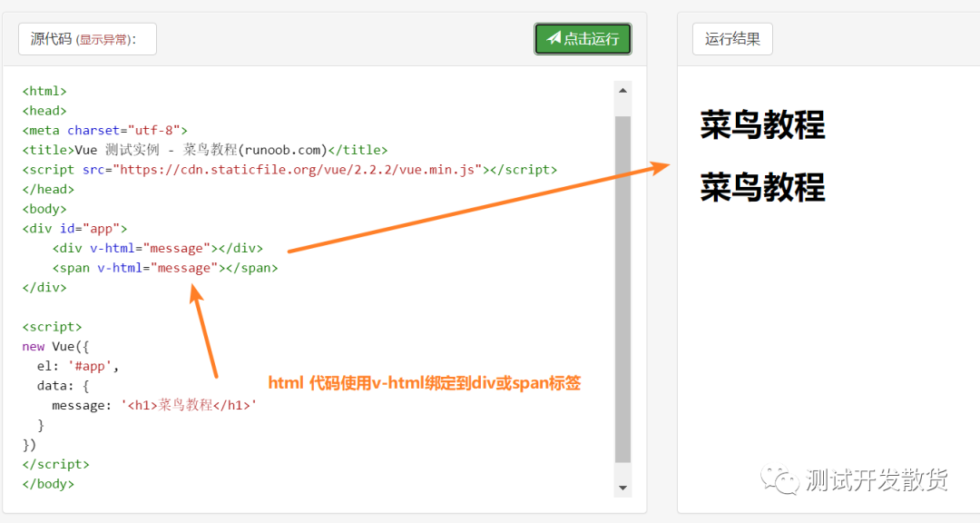Viewport: 980px width, 523px height.
Task: Click the data: { line
Action: (x=64, y=385)
